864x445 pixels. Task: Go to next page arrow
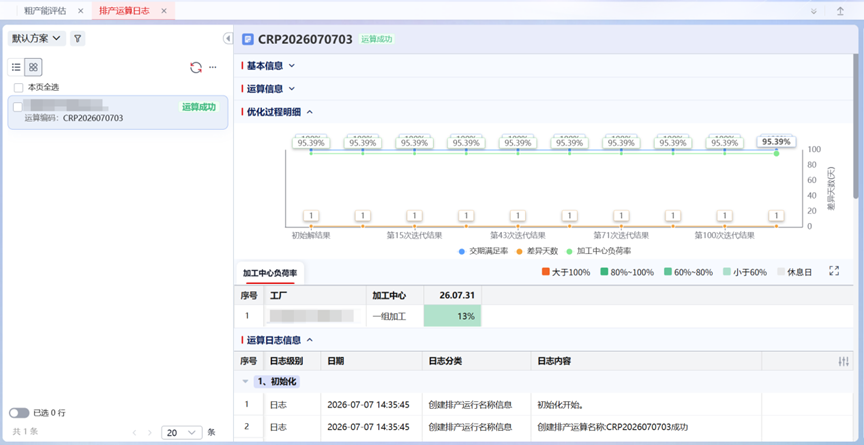click(x=150, y=433)
